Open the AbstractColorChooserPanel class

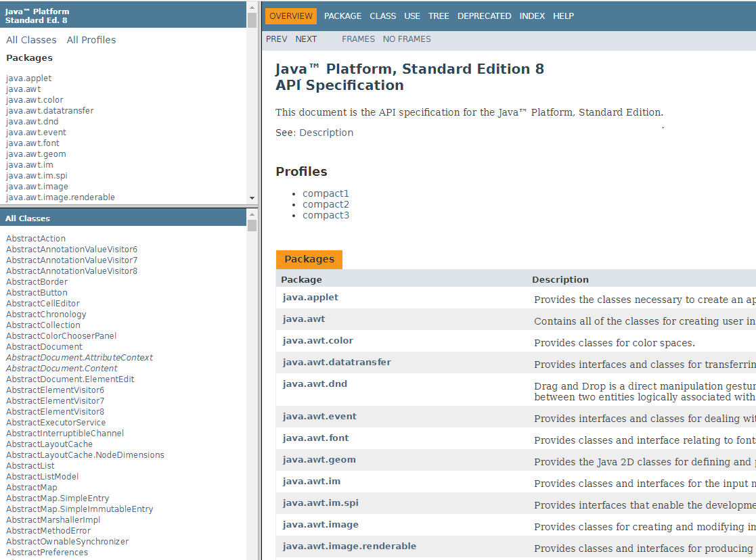pyautogui.click(x=61, y=336)
